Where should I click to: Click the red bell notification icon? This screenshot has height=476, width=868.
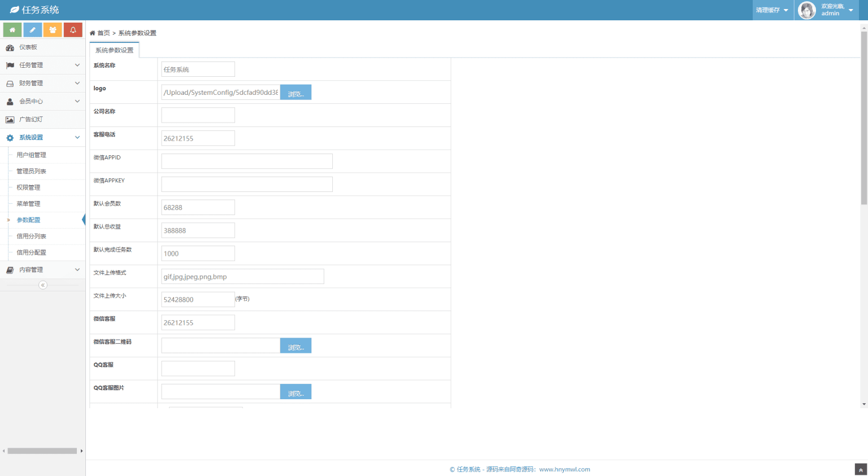73,30
